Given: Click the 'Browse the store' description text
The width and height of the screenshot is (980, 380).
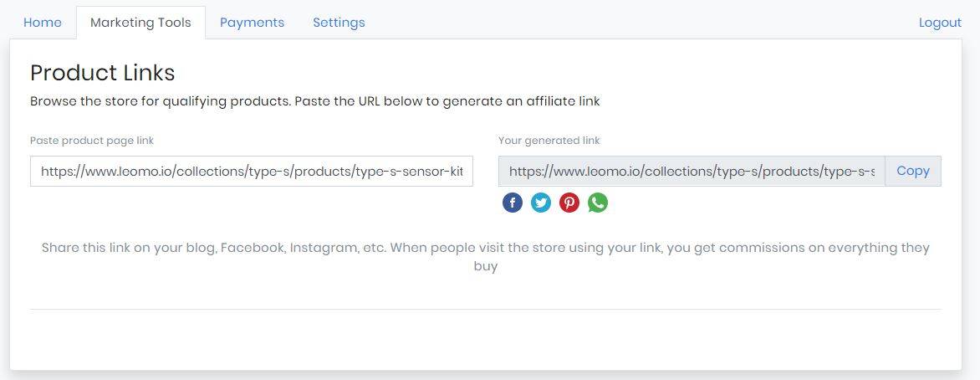Looking at the screenshot, I should (x=315, y=100).
